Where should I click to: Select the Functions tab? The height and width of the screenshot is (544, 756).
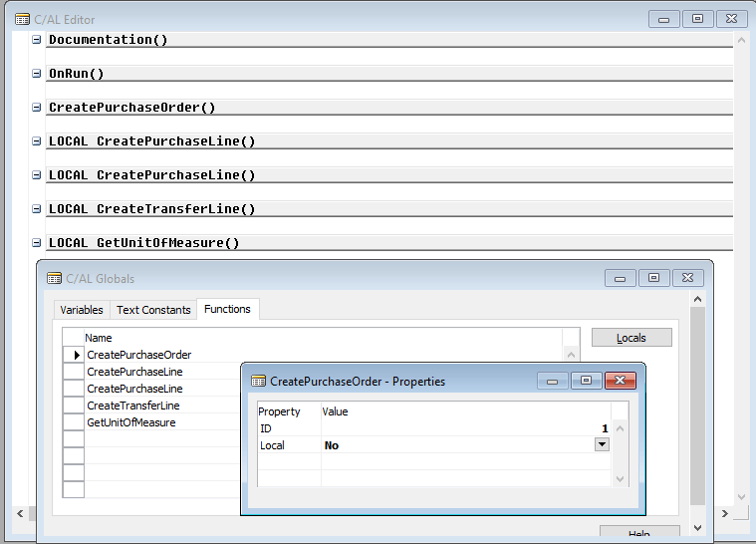pyautogui.click(x=227, y=309)
